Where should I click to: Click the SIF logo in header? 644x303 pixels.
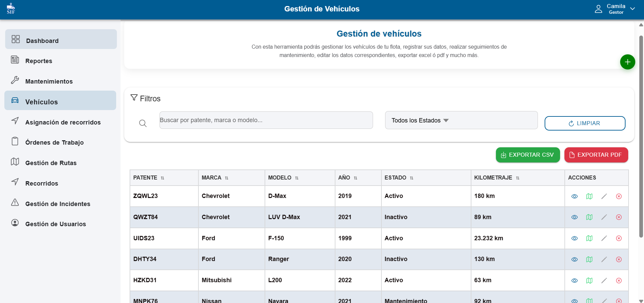point(11,9)
